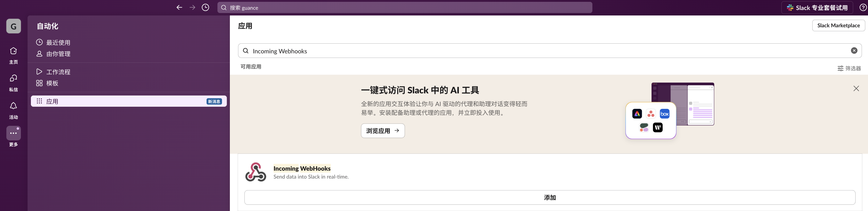The width and height of the screenshot is (868, 211).
Task: Click the search guance field
Action: 405,7
